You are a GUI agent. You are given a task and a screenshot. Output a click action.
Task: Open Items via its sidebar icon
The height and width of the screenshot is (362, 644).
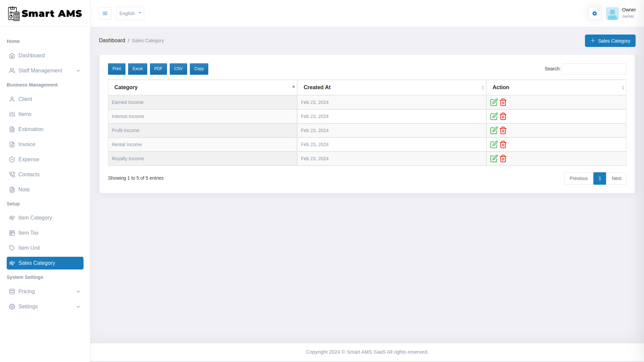point(12,114)
